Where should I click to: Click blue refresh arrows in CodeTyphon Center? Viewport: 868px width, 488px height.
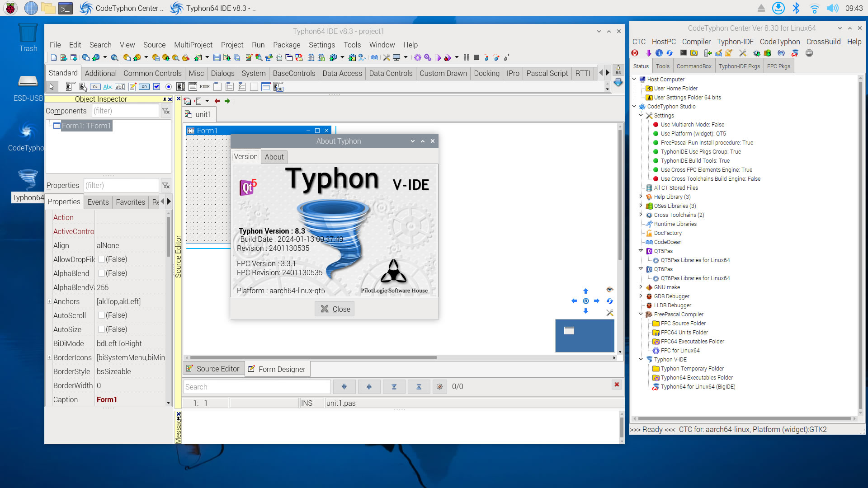point(670,53)
